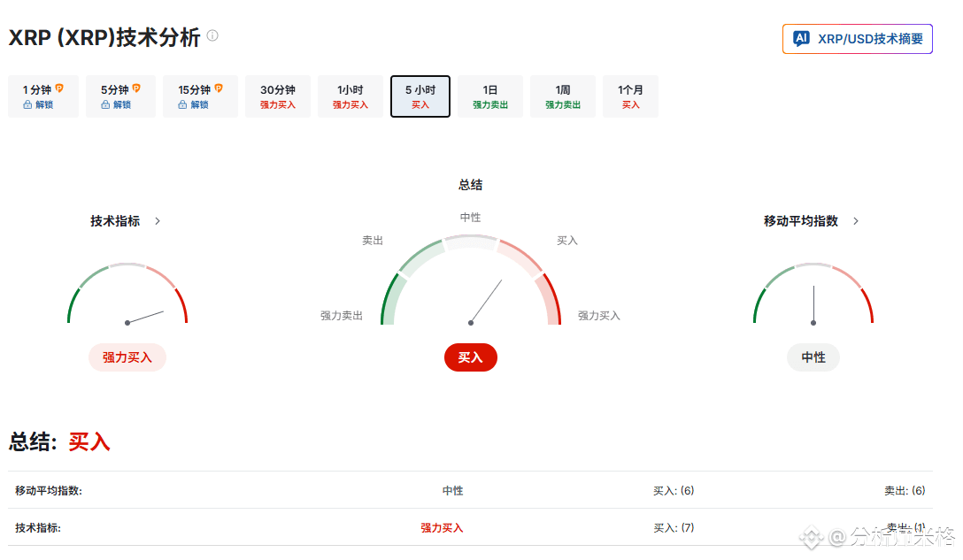Expand the 技术指标 chevron arrow
Viewport: 963px width, 560px height.
[x=158, y=221]
